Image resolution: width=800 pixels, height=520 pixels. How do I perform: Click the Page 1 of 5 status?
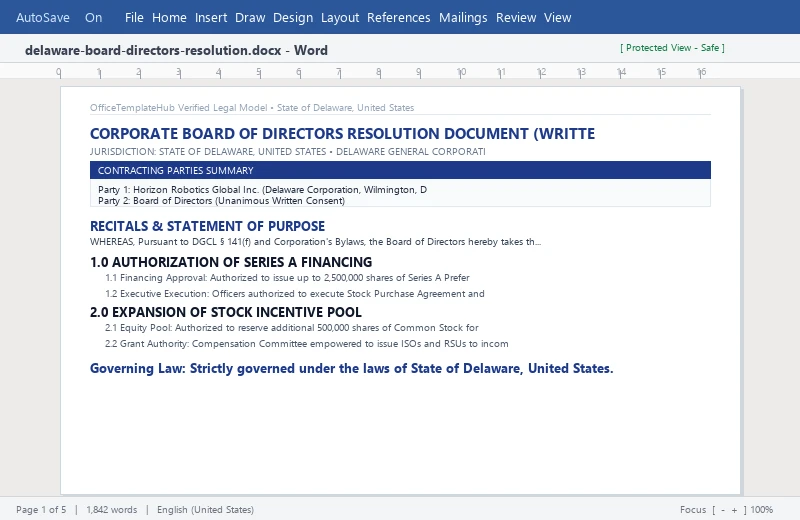tap(41, 509)
